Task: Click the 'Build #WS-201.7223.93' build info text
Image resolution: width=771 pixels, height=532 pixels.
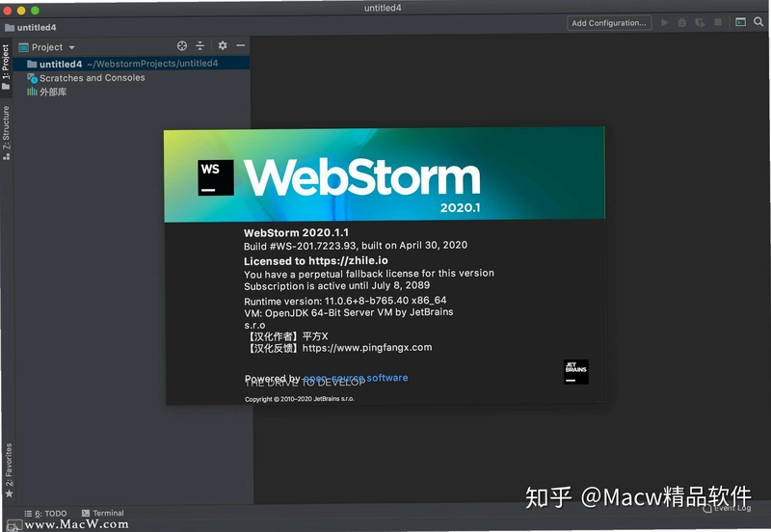Action: (356, 246)
